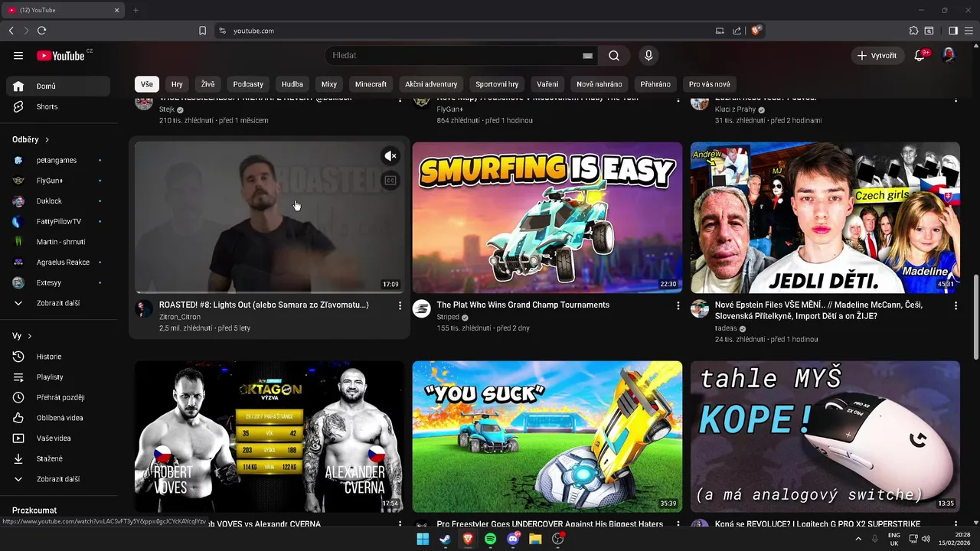The height and width of the screenshot is (551, 980).
Task: Open more options for ROASTED #8 video
Action: [x=400, y=305]
